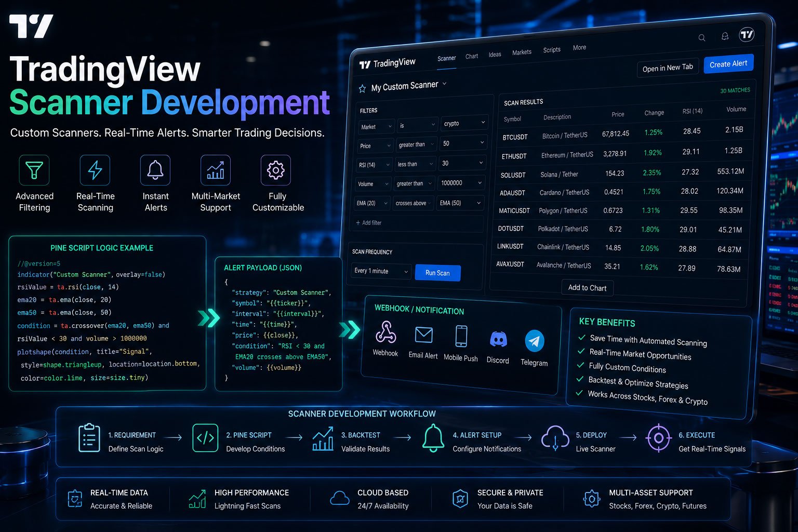The height and width of the screenshot is (532, 798).
Task: Click the Multi-Market Support chart icon
Action: tap(216, 170)
